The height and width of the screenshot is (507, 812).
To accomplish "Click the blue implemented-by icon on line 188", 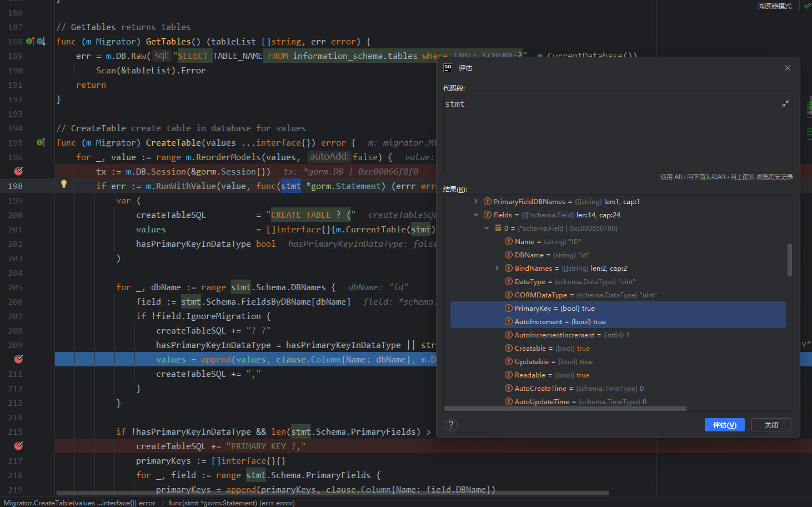I will 41,41.
